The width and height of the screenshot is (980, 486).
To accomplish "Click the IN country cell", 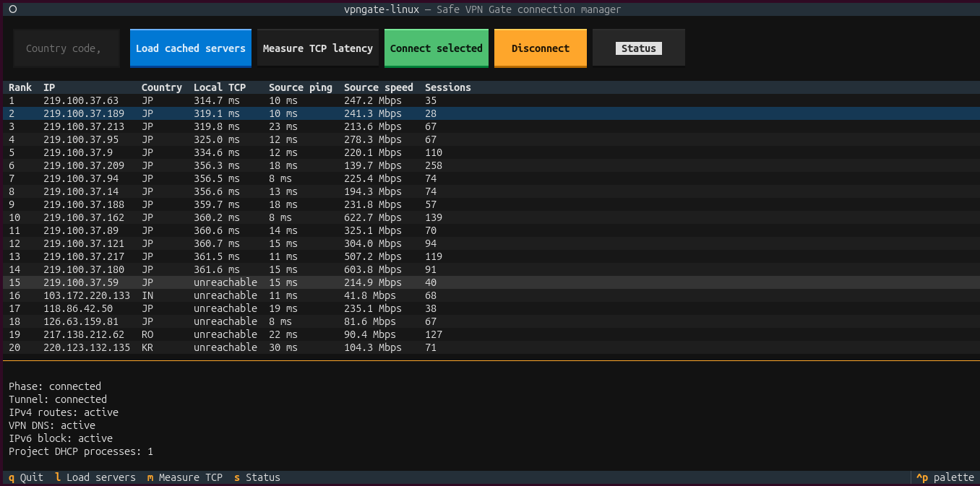I will tap(147, 295).
